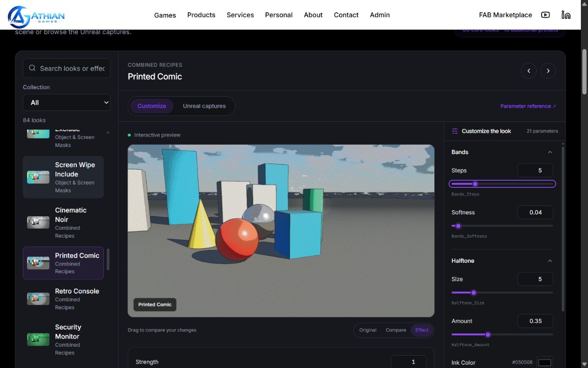Click the Steps value field

click(535, 170)
